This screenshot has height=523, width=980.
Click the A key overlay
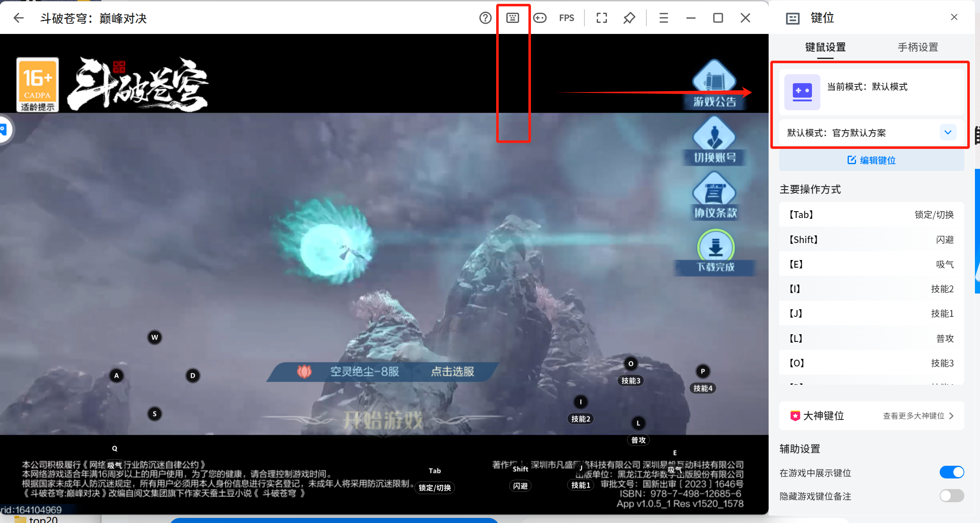[x=116, y=375]
